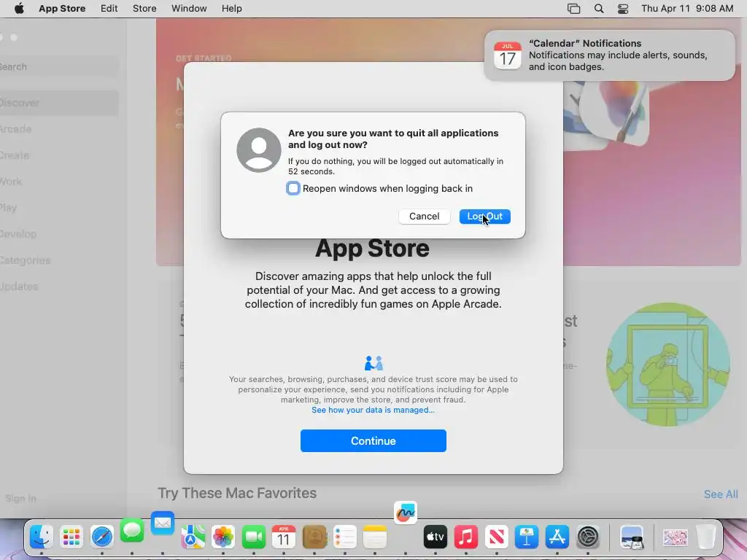
Task: Click the date and time in menu bar
Action: point(687,9)
